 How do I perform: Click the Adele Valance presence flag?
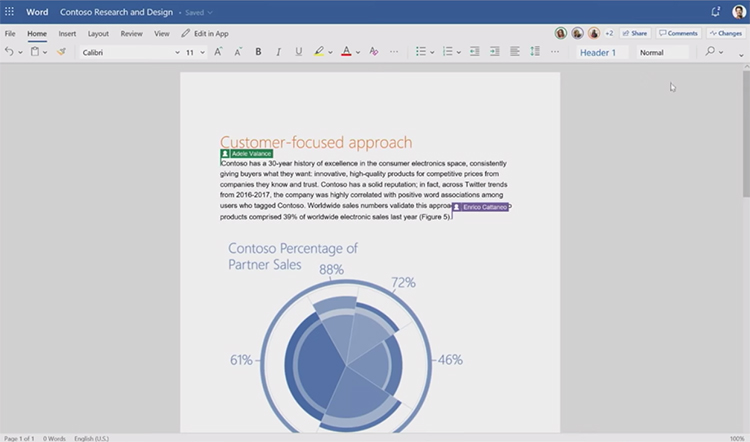pos(246,154)
